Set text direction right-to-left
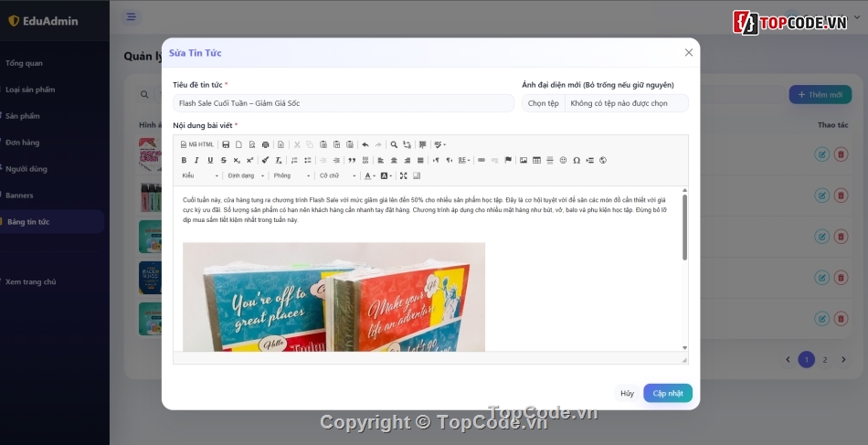Screen dimensions: 868x445 tap(450, 160)
